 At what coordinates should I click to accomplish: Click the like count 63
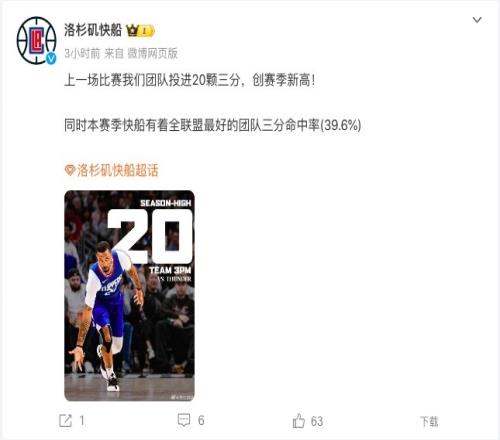[317, 421]
